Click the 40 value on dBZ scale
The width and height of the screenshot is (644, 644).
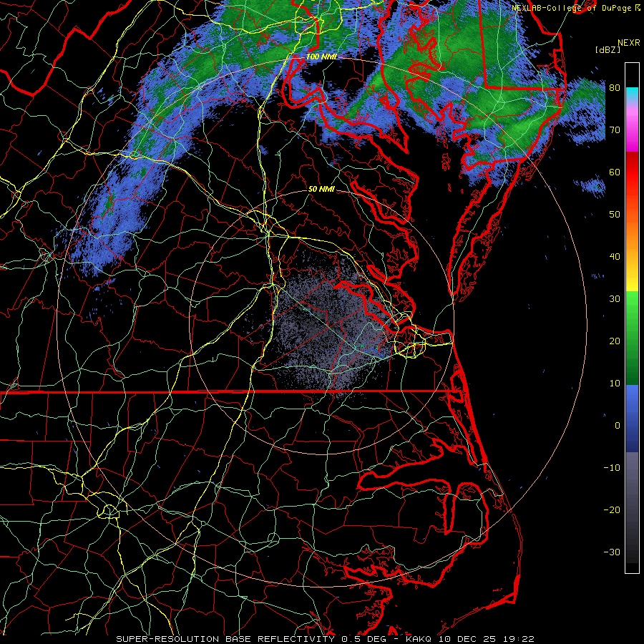pos(615,257)
